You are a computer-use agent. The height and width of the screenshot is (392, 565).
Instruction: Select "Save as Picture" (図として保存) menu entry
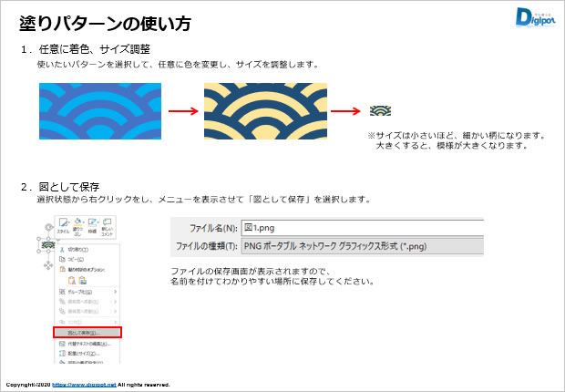click(x=80, y=332)
